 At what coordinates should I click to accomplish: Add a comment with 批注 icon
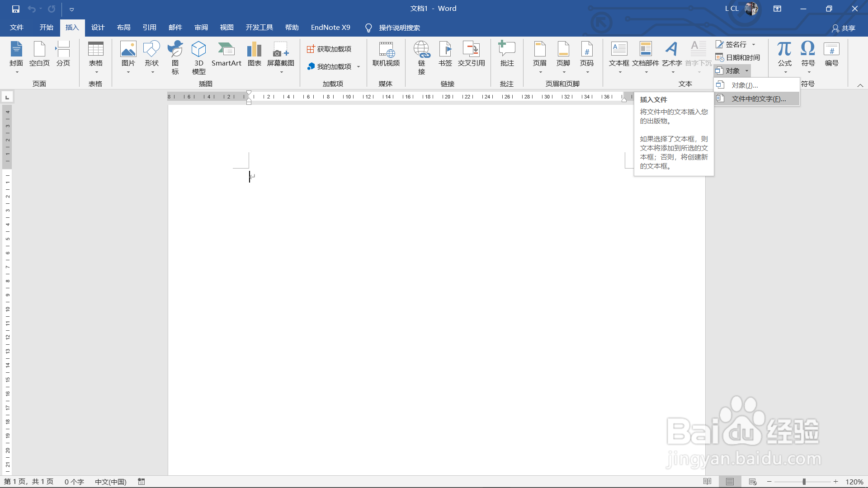click(507, 54)
